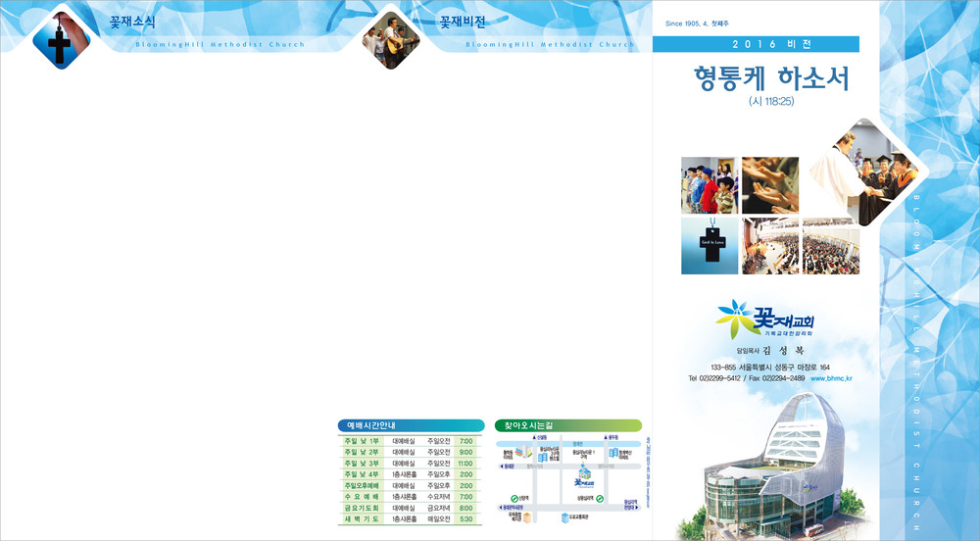The image size is (980, 541).
Task: Select the 꽃재비전 header title
Action: pos(463,22)
